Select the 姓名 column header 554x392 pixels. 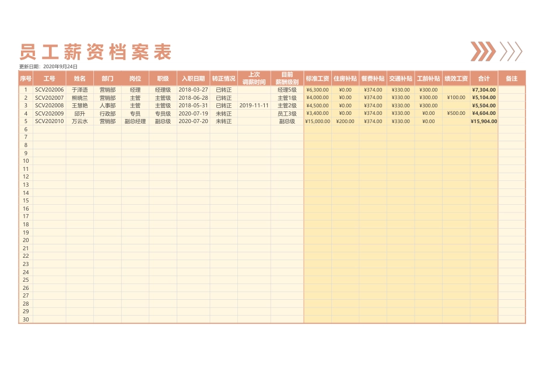point(79,78)
